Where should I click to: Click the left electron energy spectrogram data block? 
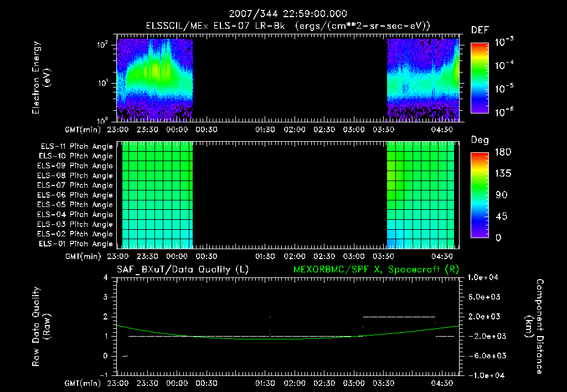[155, 79]
